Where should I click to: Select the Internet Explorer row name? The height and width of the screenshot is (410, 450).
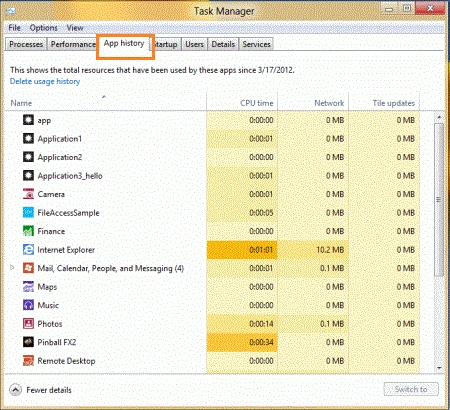tap(66, 250)
